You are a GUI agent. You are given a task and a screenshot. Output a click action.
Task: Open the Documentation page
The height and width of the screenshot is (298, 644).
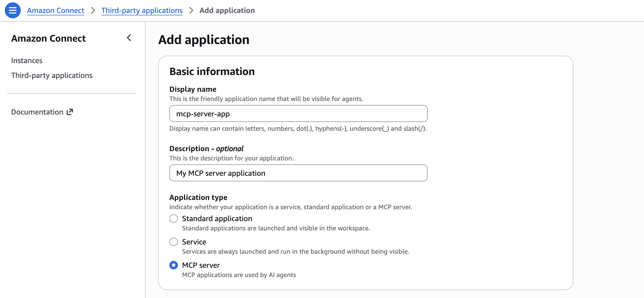point(38,112)
